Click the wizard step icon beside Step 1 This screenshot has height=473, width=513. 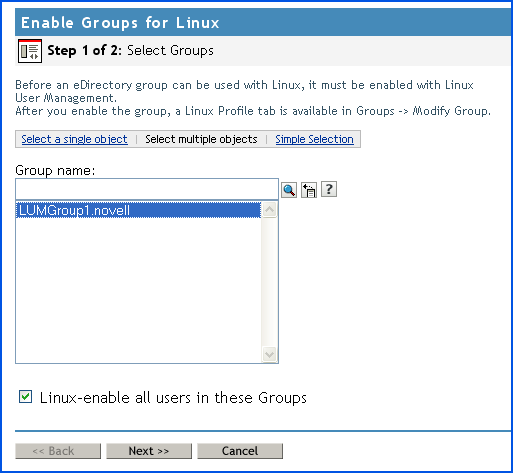click(x=30, y=51)
